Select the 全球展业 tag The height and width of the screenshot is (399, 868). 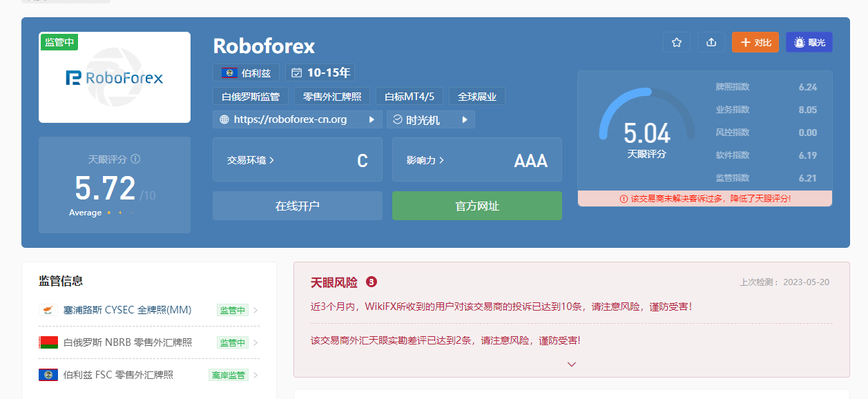tap(477, 96)
